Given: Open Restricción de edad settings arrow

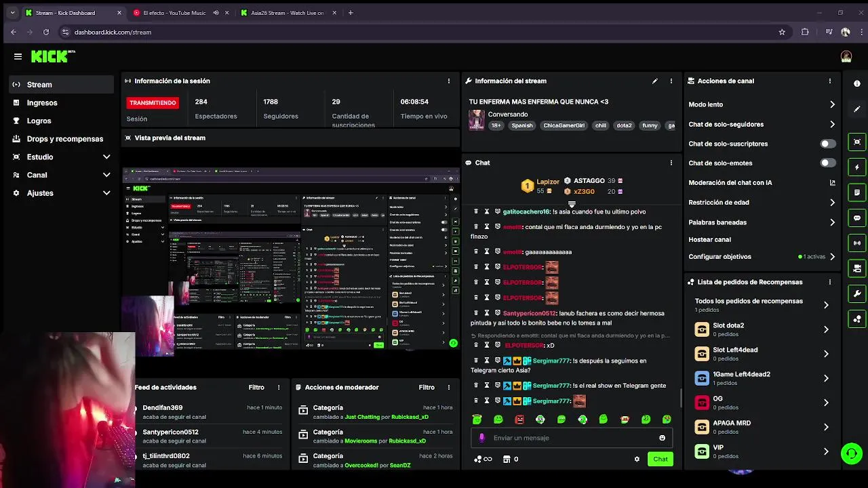Looking at the screenshot, I should click(832, 203).
